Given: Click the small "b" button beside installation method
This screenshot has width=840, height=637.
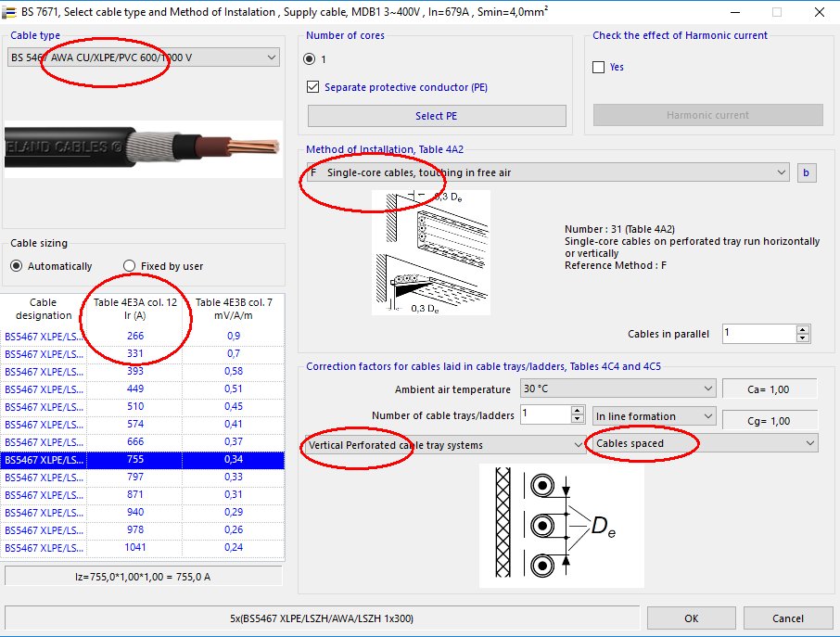Looking at the screenshot, I should [x=806, y=172].
